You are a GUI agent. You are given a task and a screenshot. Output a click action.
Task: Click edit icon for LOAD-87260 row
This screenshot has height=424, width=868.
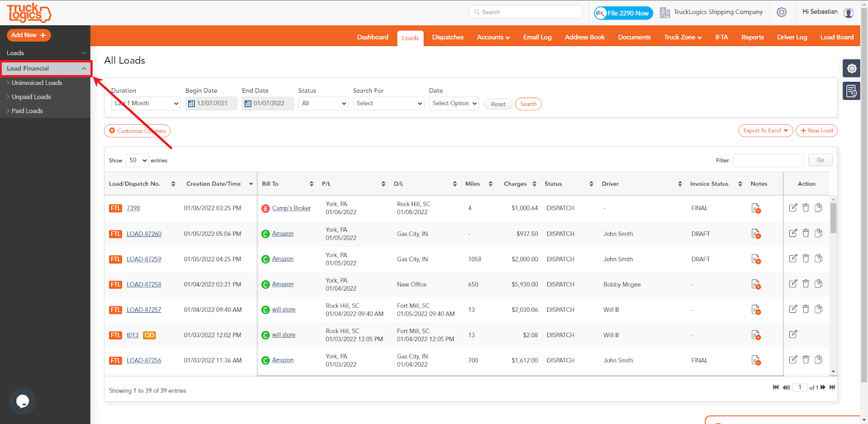(x=793, y=233)
